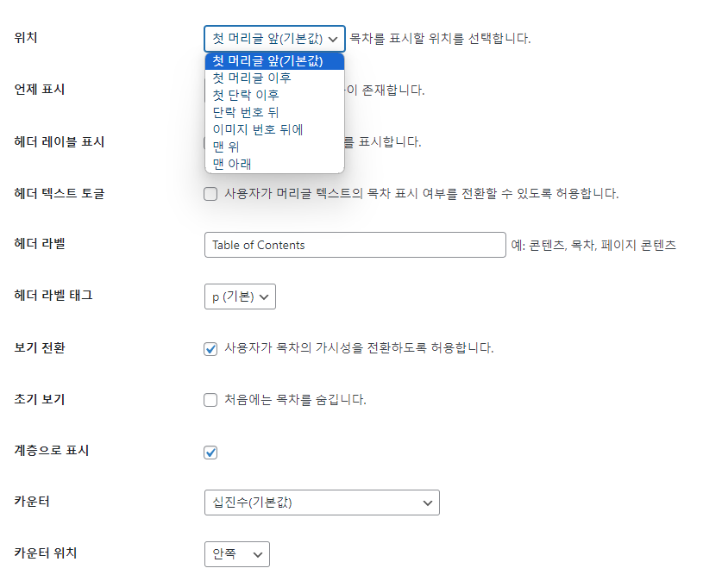Enable the 헤더 텍스트 토글 checkbox
This screenshot has height=587, width=728.
[210, 194]
